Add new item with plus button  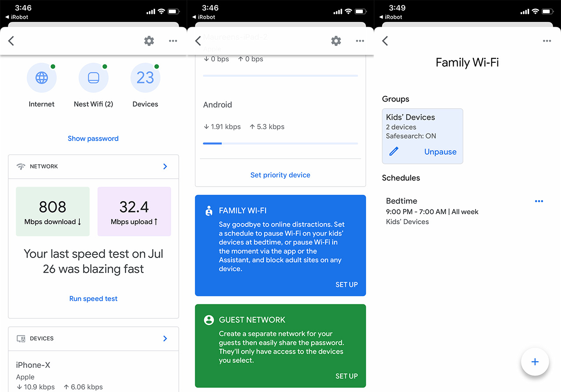click(535, 362)
